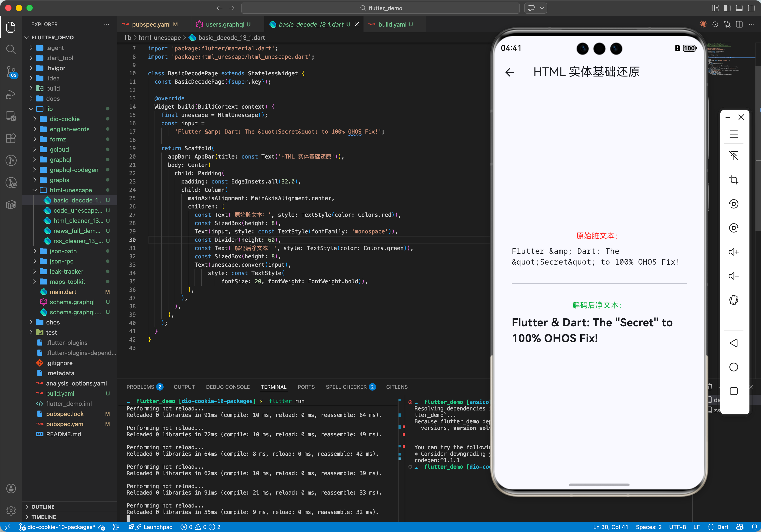Toggle secondary side bar layout button

(x=751, y=8)
